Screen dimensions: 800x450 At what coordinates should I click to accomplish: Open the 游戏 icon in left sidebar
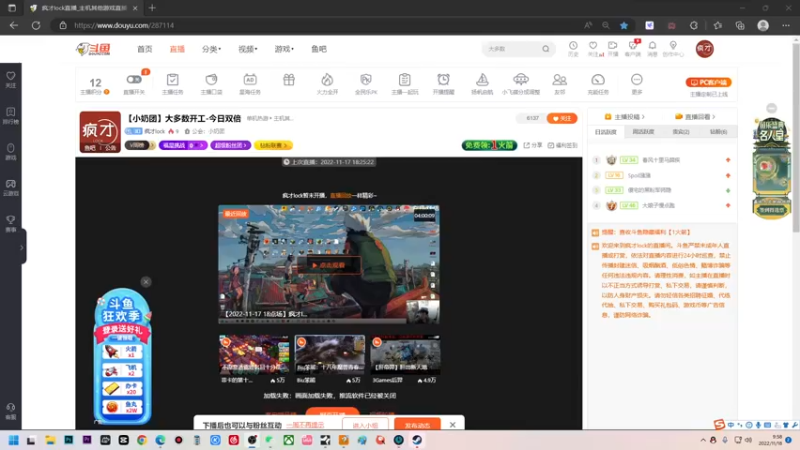(x=11, y=148)
